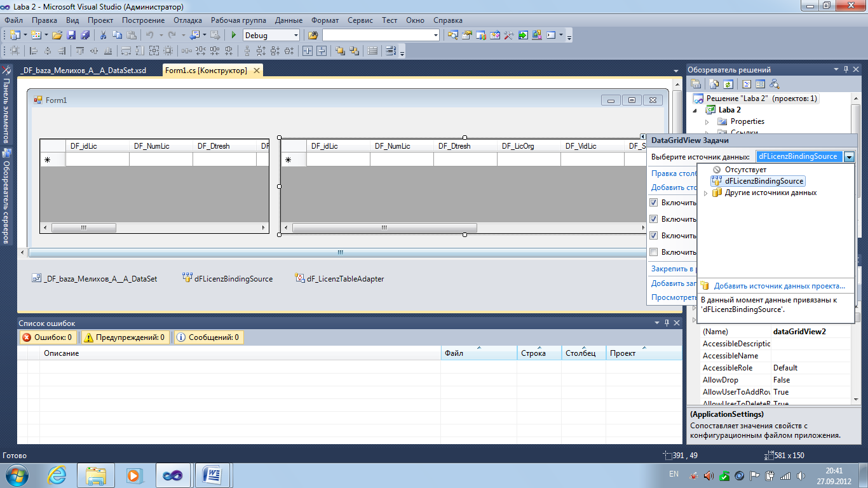Click the Add New Item toolbar icon
This screenshot has height=488, width=868.
[x=36, y=36]
